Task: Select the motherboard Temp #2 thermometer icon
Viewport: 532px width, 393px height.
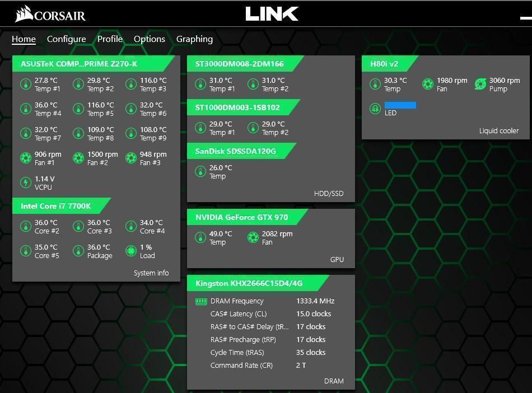Action: click(x=78, y=84)
